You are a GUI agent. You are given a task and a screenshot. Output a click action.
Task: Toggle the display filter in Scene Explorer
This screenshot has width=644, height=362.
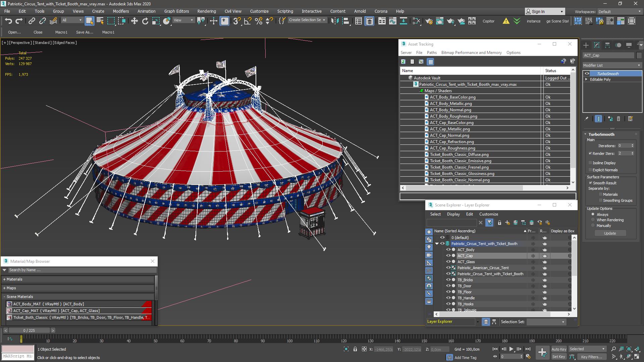coord(489,223)
